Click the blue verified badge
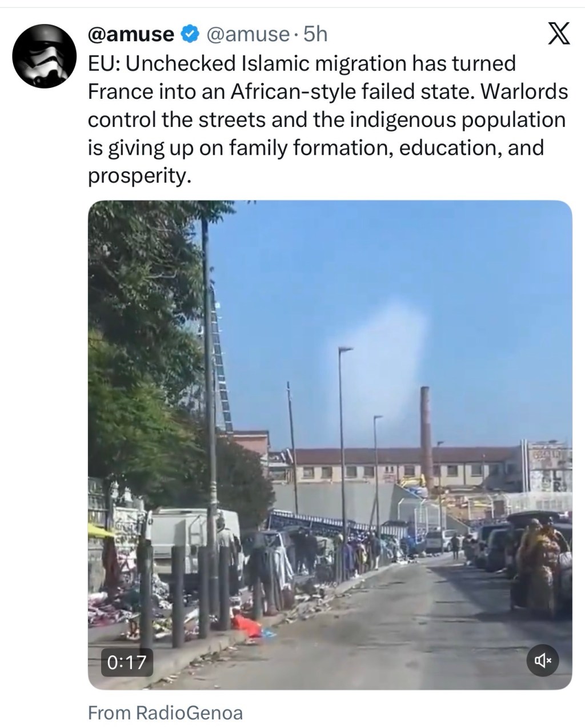The width and height of the screenshot is (585, 728). [x=189, y=35]
